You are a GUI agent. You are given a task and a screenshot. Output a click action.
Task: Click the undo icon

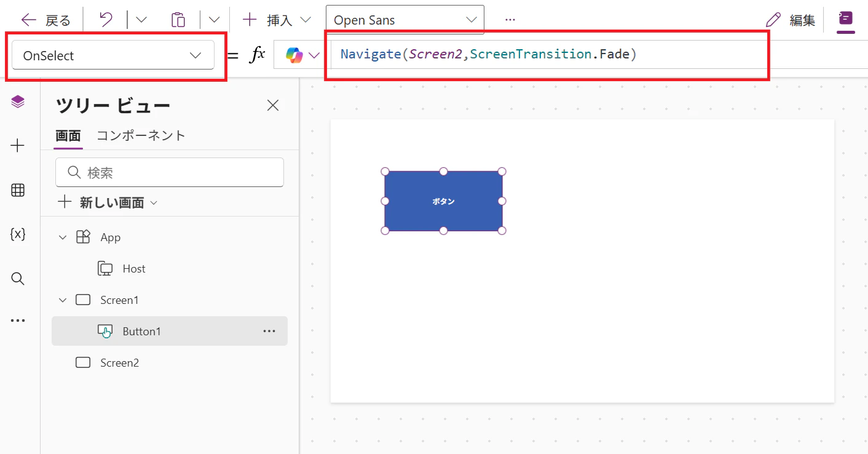[x=106, y=20]
